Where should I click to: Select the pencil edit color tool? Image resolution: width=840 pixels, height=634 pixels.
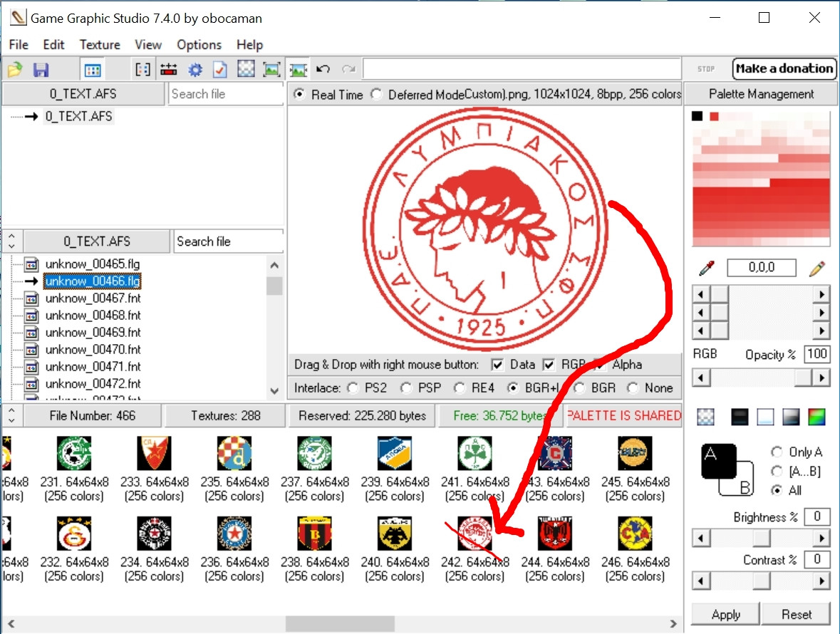(817, 268)
